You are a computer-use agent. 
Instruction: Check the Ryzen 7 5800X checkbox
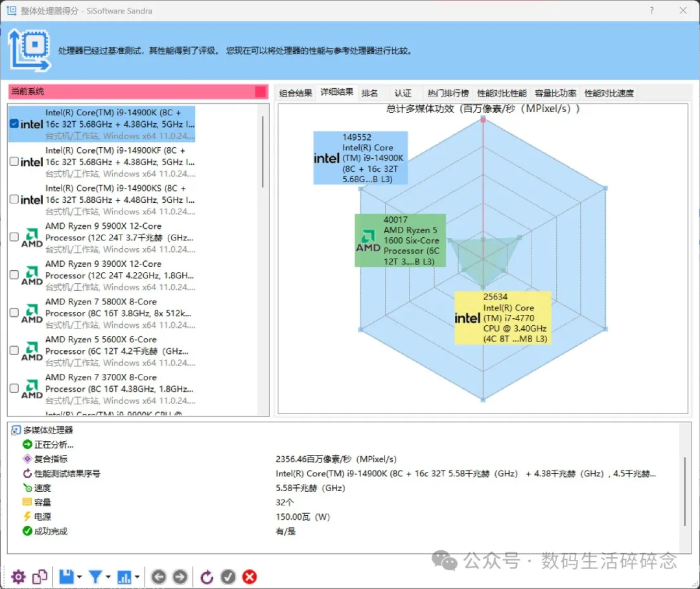pyautogui.click(x=14, y=313)
